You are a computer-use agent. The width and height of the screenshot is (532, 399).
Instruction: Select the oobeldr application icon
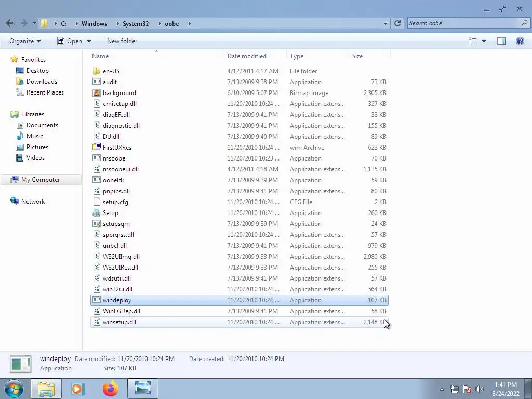[x=96, y=180]
